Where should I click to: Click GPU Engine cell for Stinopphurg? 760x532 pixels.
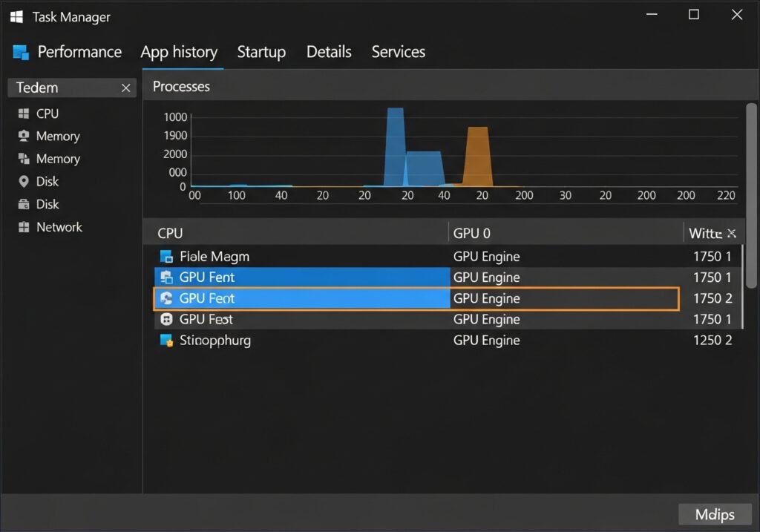[x=486, y=340]
